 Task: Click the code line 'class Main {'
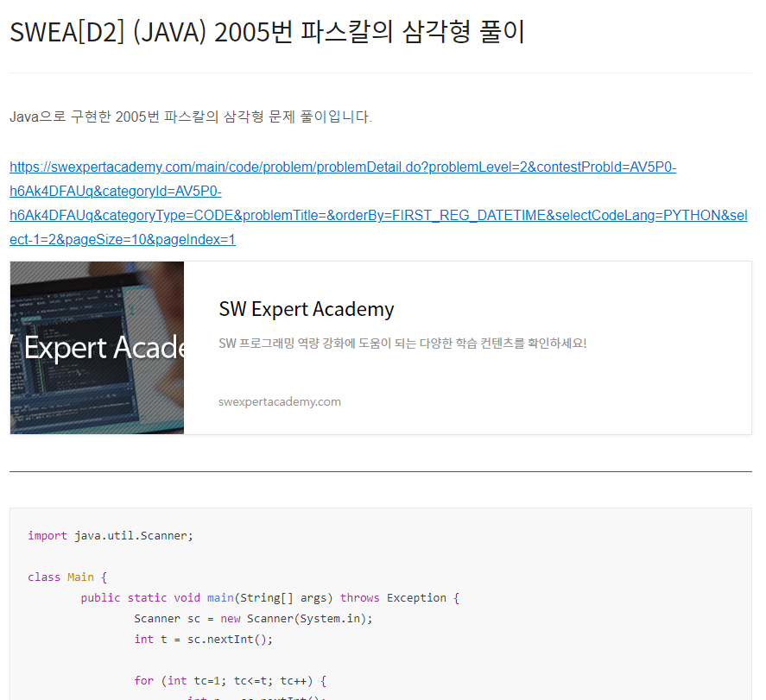67,577
